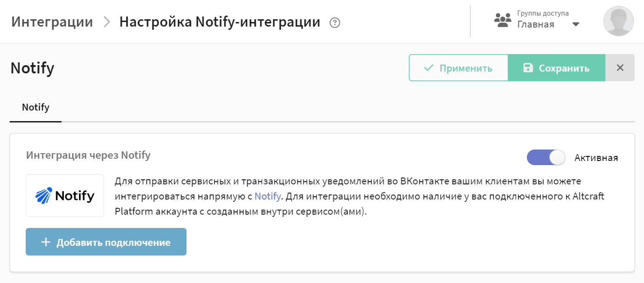The image size is (644, 283).
Task: Click the breadcrumb chevron separator
Action: [107, 22]
